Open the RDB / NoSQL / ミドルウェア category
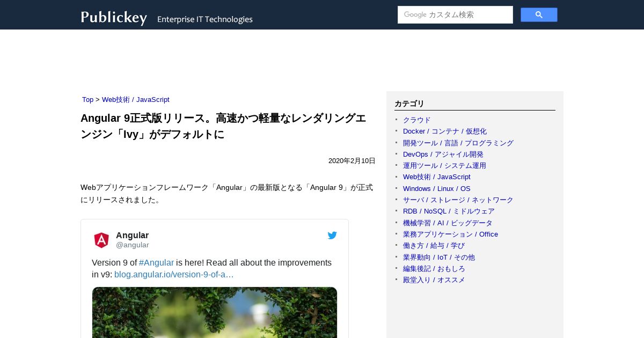The image size is (644, 338). (x=449, y=211)
